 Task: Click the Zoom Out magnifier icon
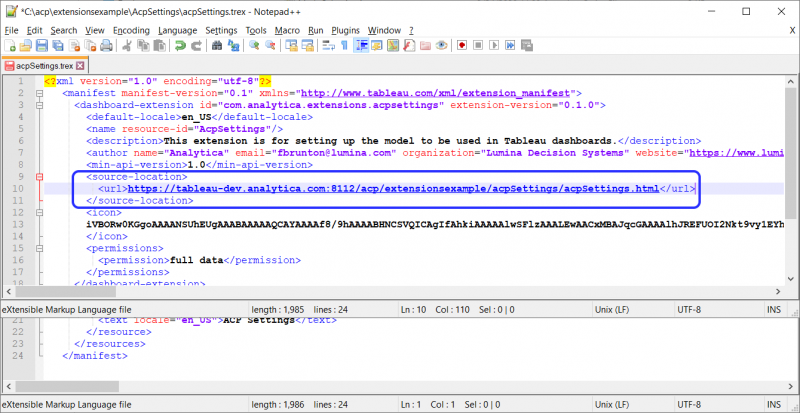270,46
